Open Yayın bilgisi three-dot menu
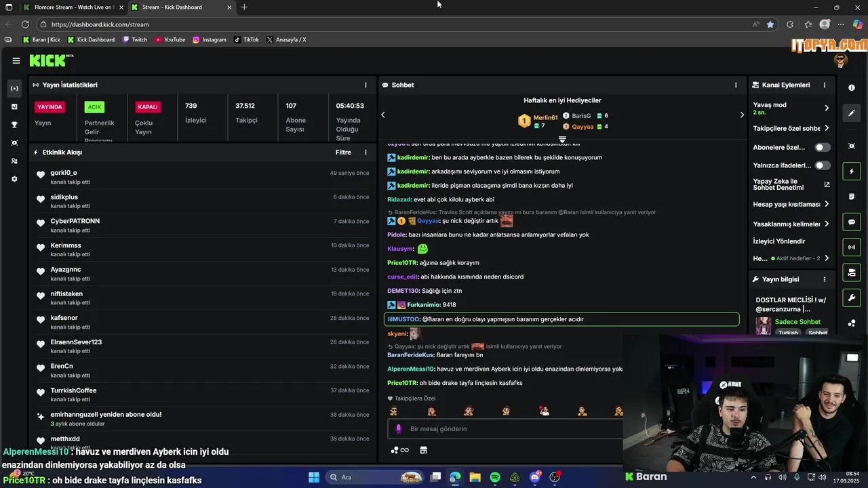868x488 pixels. (825, 279)
